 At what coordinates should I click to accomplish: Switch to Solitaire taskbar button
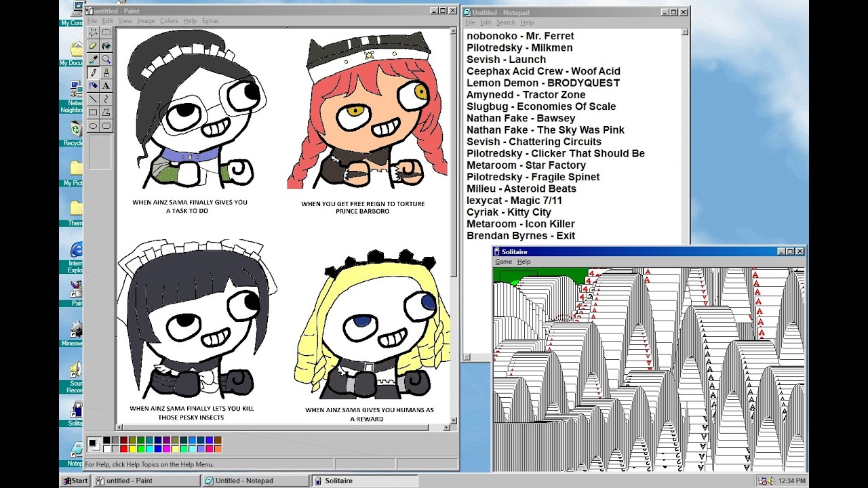(x=365, y=481)
